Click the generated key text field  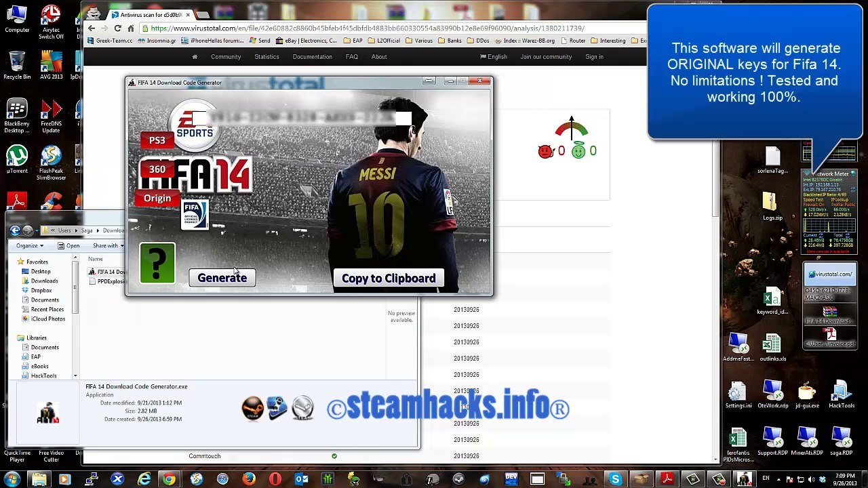tap(302, 119)
